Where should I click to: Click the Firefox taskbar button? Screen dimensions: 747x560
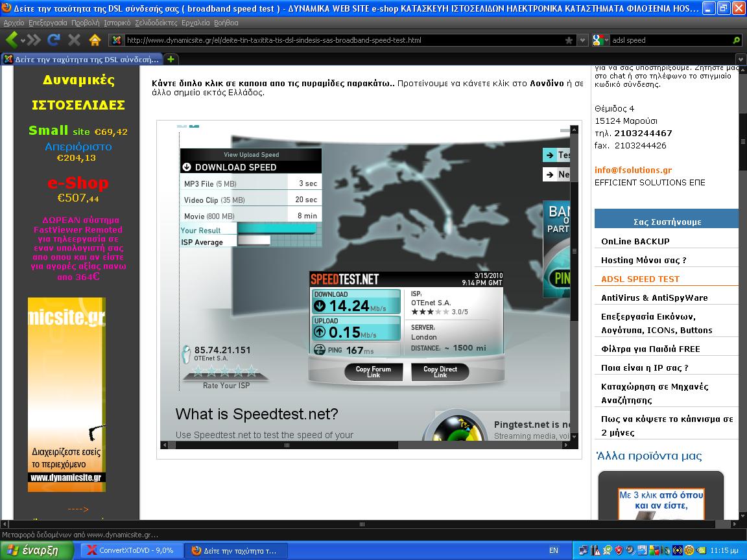(236, 550)
